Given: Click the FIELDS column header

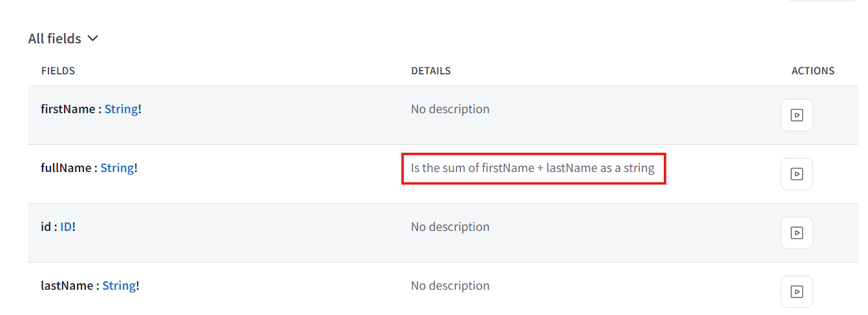Looking at the screenshot, I should point(58,71).
